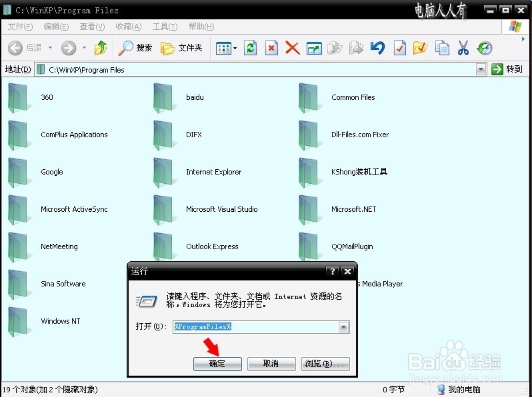Refresh the folder with green arrows icon
Viewport: 532px width, 397px height.
click(x=251, y=48)
